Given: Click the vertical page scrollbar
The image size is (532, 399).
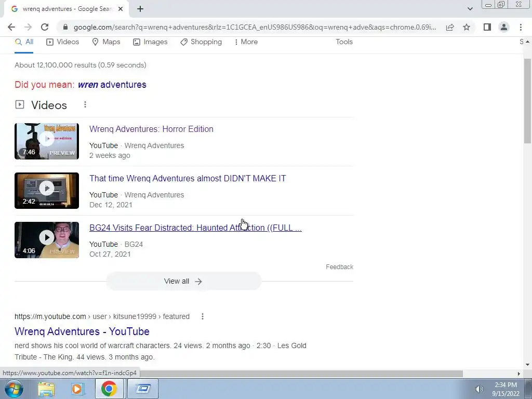Looking at the screenshot, I should click(528, 101).
